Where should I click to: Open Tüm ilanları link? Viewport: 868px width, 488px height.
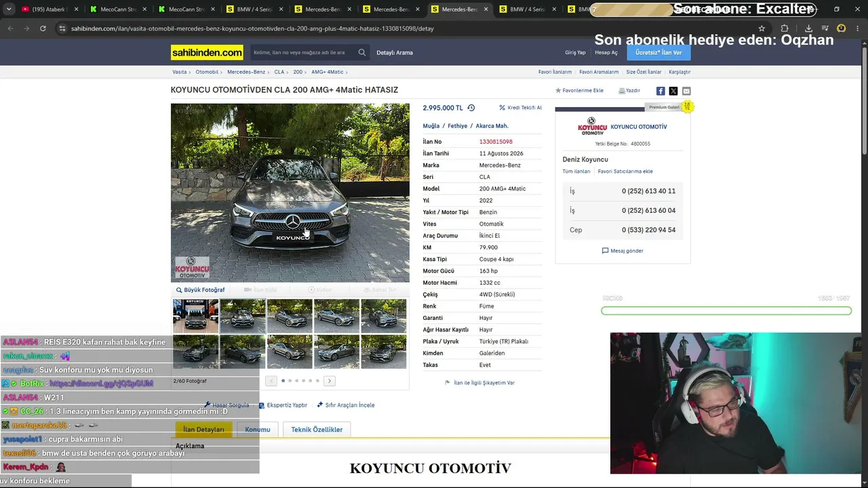[x=576, y=171]
